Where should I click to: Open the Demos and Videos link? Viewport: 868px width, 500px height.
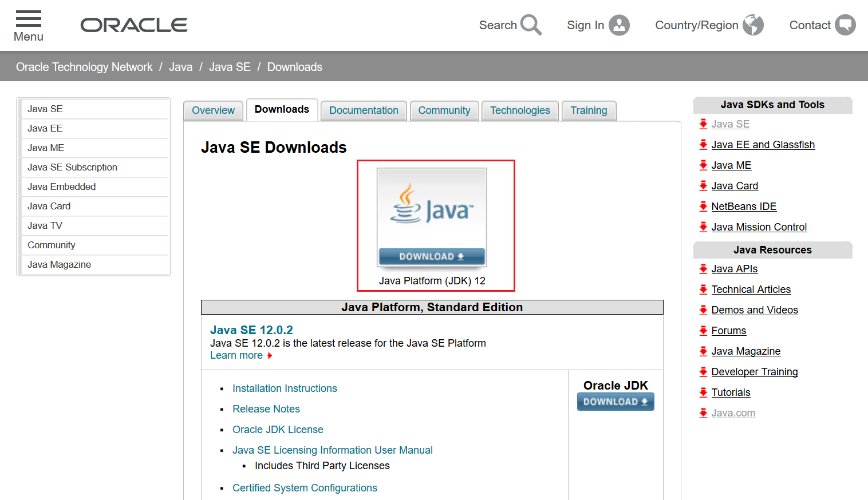pyautogui.click(x=755, y=310)
